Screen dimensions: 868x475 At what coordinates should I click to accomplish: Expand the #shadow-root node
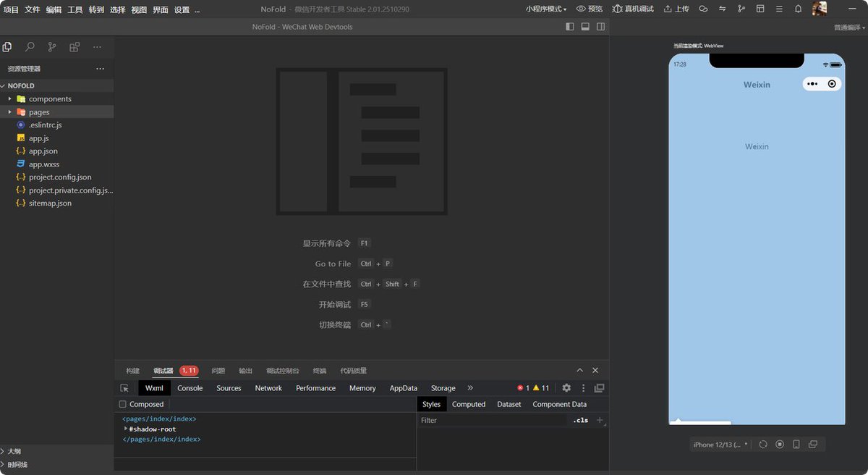[126, 429]
